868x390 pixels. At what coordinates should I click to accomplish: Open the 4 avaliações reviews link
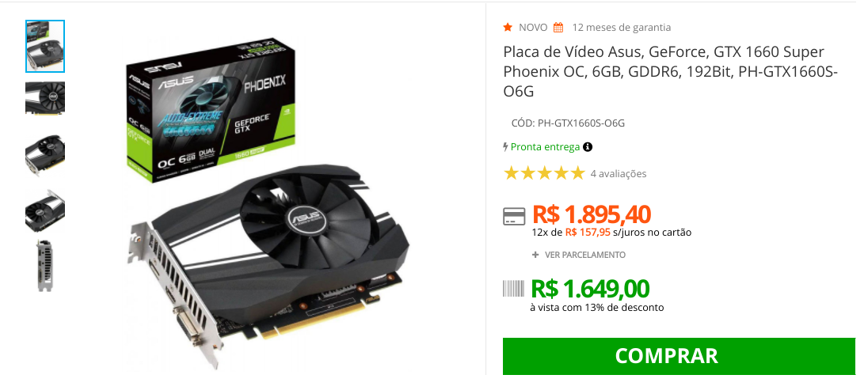(619, 174)
